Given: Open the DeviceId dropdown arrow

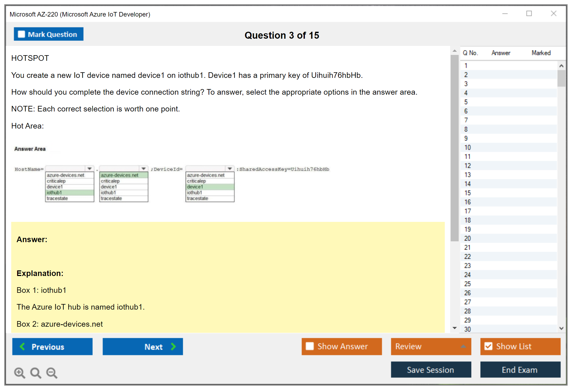Looking at the screenshot, I should [x=230, y=169].
